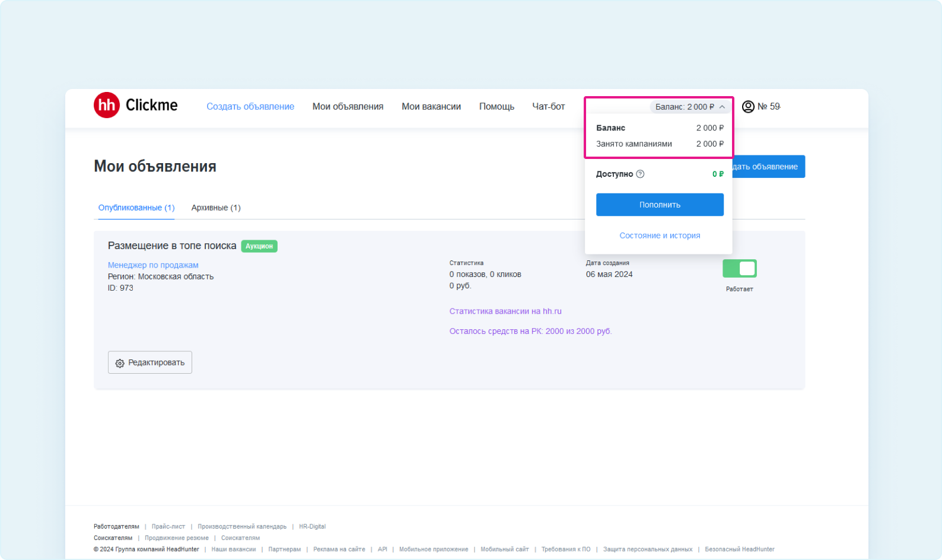Open the Помощь menu item

497,107
